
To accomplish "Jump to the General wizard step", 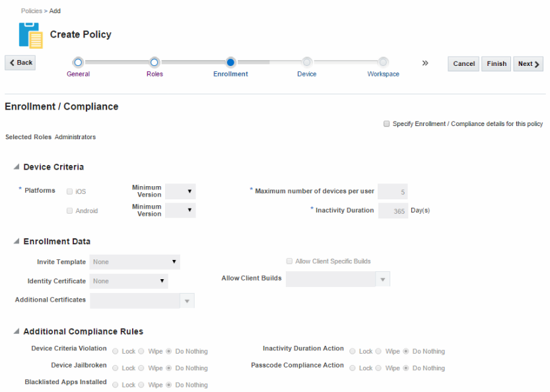I will point(78,63).
